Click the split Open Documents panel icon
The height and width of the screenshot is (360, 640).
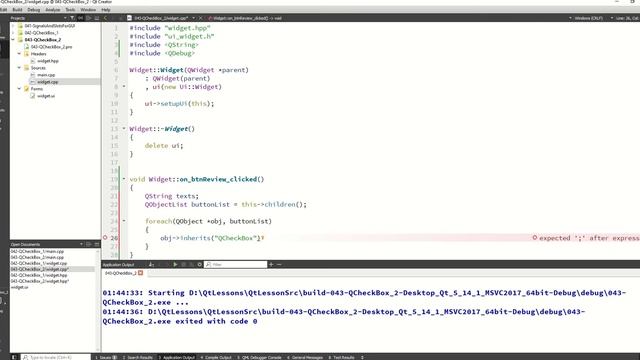point(89,244)
